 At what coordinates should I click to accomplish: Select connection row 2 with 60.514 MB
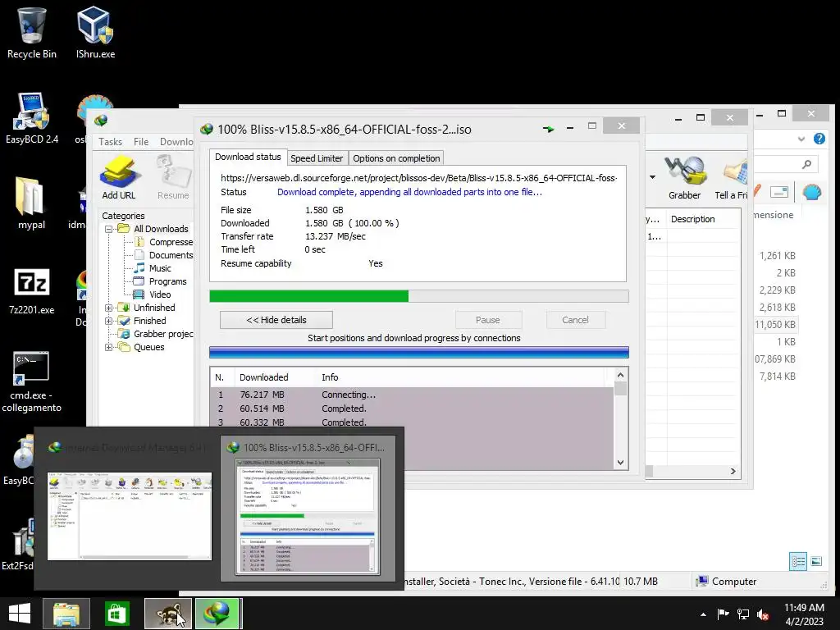[x=412, y=409]
